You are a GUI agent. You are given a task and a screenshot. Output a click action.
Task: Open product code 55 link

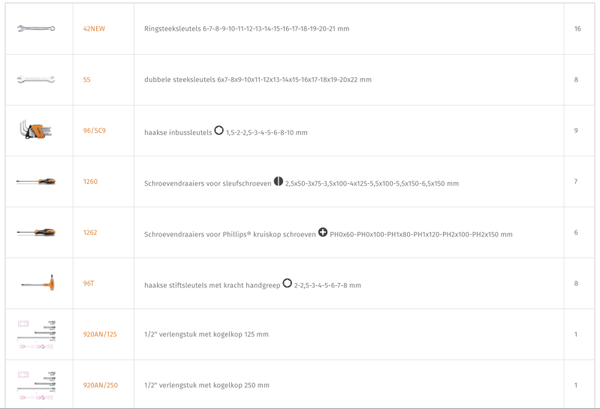click(87, 80)
